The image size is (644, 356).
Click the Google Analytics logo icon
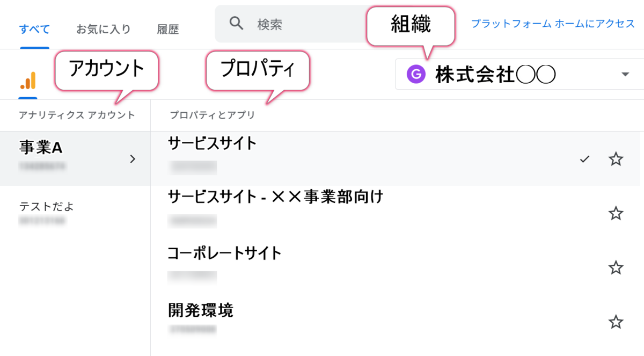click(x=28, y=81)
